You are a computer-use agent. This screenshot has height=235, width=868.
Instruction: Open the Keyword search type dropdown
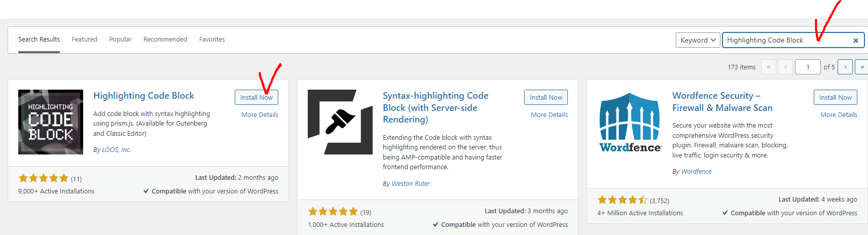coord(698,40)
